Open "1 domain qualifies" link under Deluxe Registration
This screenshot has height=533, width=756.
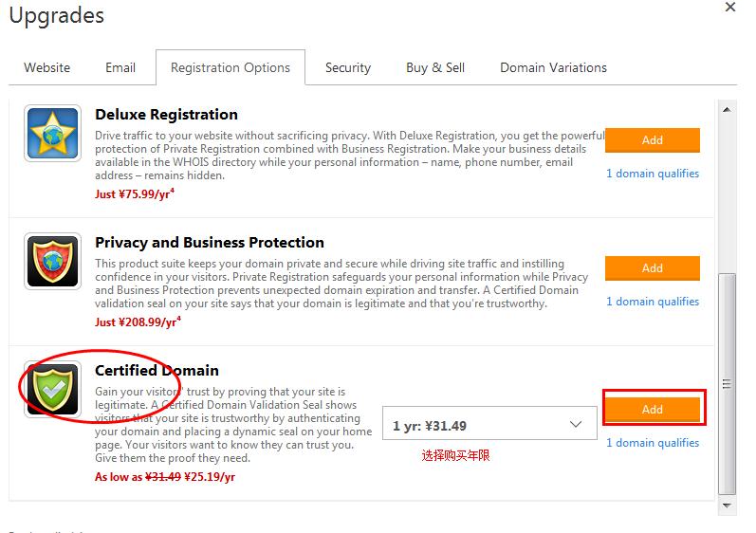[x=653, y=174]
